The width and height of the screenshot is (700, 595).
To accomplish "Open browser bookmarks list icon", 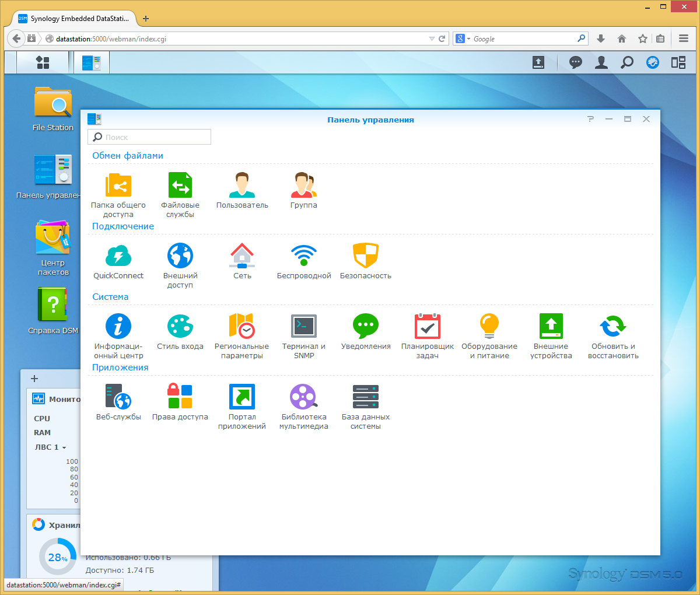I will tap(660, 39).
